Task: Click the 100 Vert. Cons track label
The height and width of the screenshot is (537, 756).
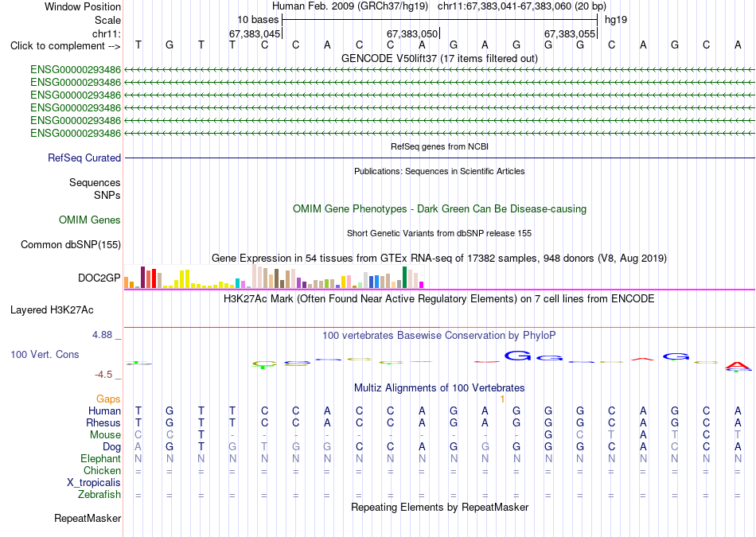Action: tap(45, 354)
